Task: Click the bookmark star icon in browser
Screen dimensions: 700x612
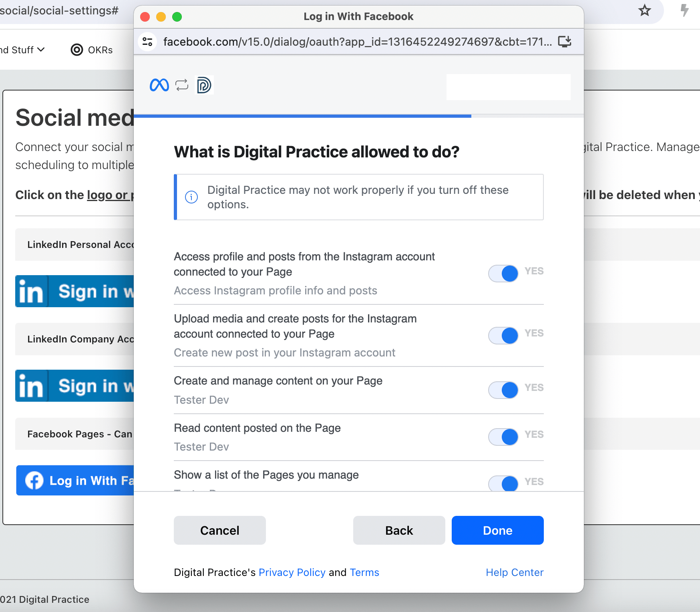Action: click(x=645, y=10)
